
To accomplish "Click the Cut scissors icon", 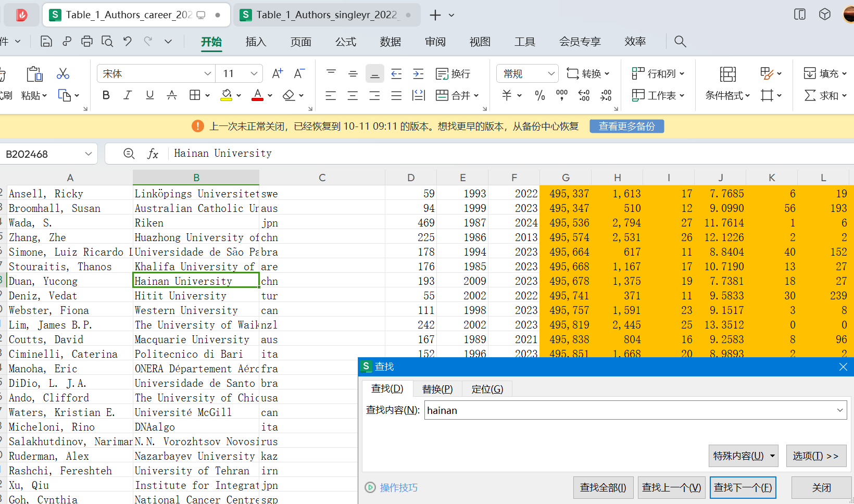I will pos(63,73).
